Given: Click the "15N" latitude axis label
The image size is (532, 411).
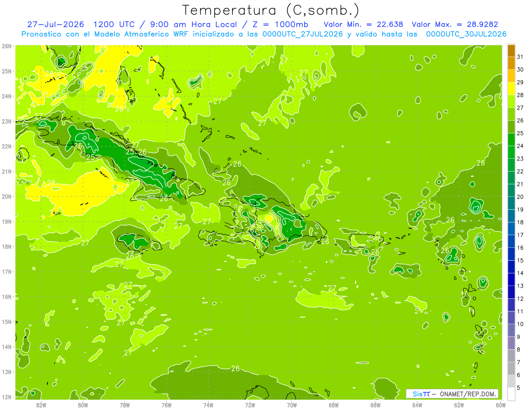Looking at the screenshot, I should 7,321.
